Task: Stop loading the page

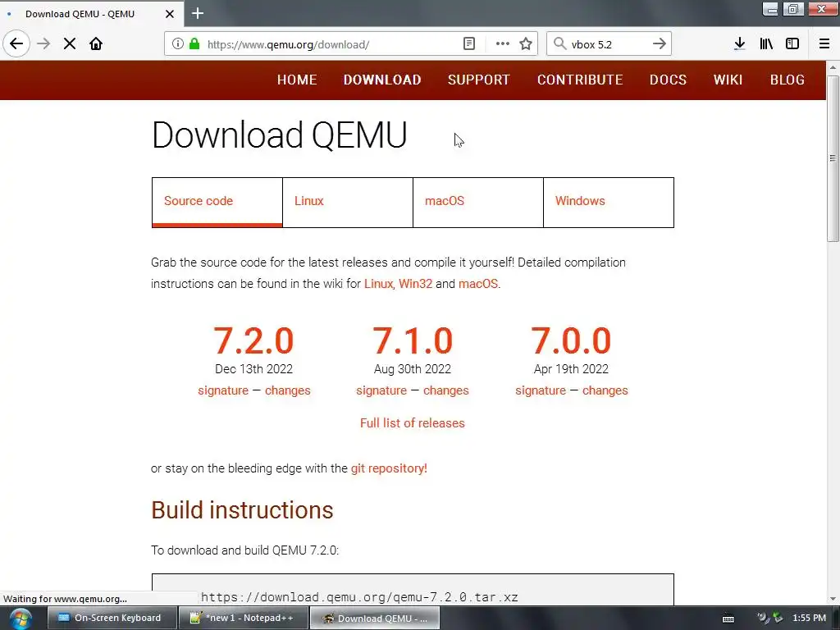Action: click(x=70, y=44)
